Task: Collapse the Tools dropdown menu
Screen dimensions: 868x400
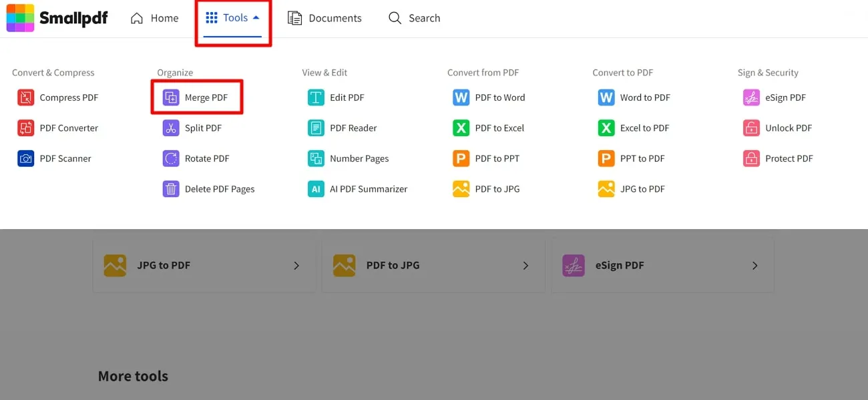Action: click(232, 18)
